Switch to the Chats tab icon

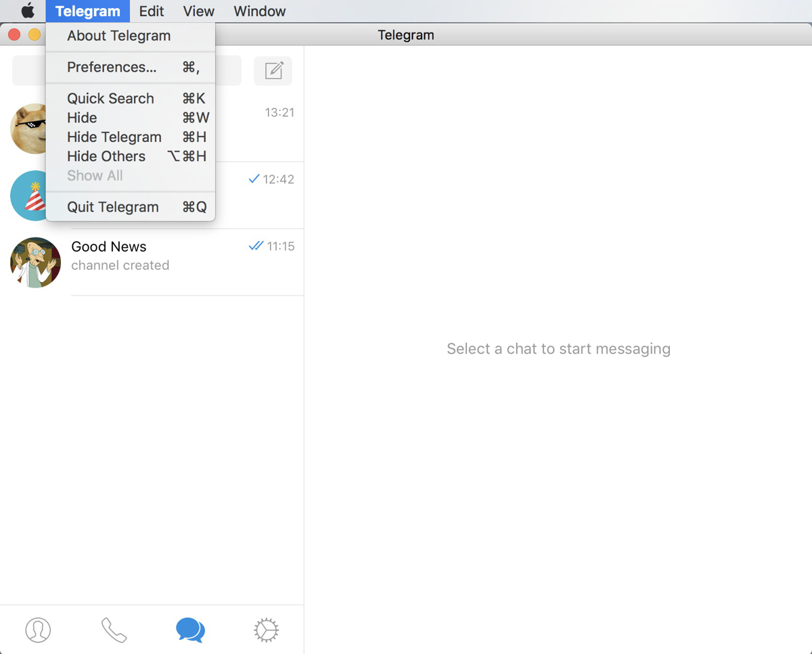click(x=190, y=630)
